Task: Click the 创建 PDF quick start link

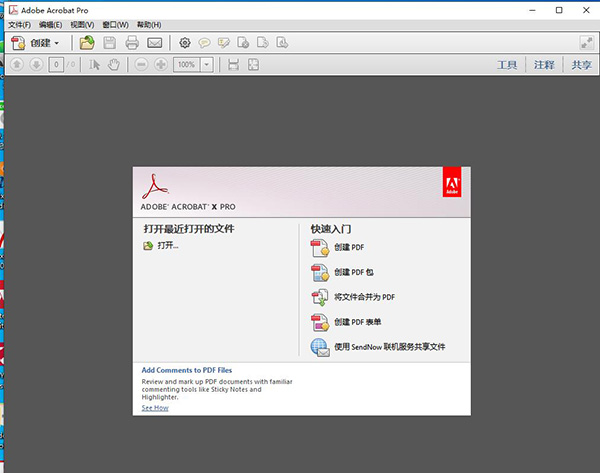Action: tap(349, 248)
